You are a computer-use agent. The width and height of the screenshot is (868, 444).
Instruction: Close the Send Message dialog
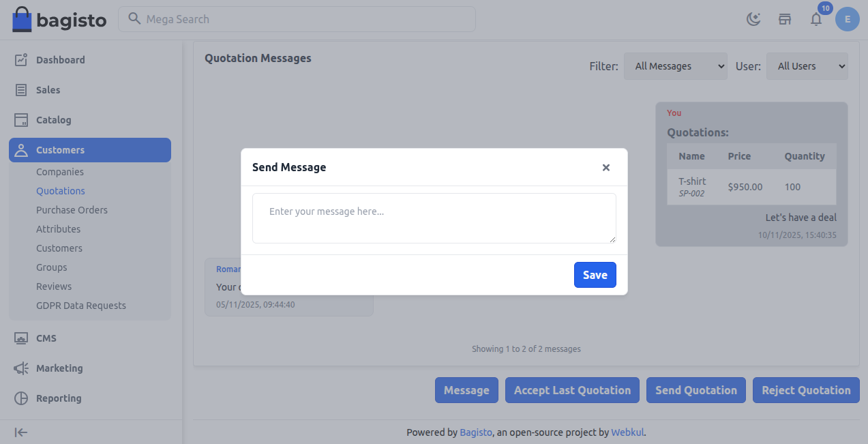pos(605,167)
